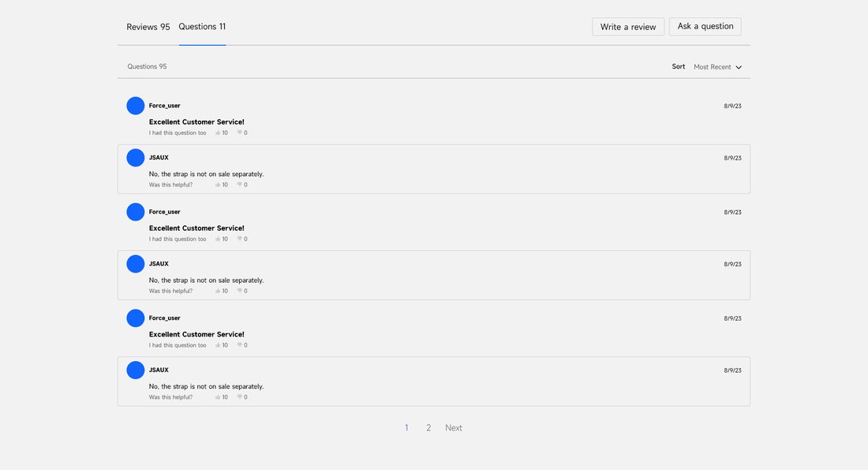Downvote the second Force_user question
Image resolution: width=868 pixels, height=470 pixels.
239,239
